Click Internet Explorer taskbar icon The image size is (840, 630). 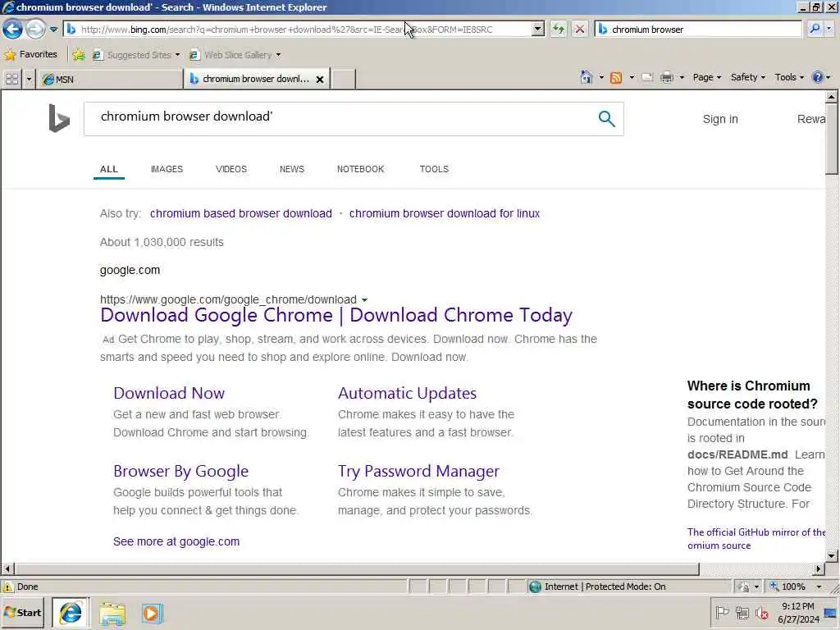[71, 613]
